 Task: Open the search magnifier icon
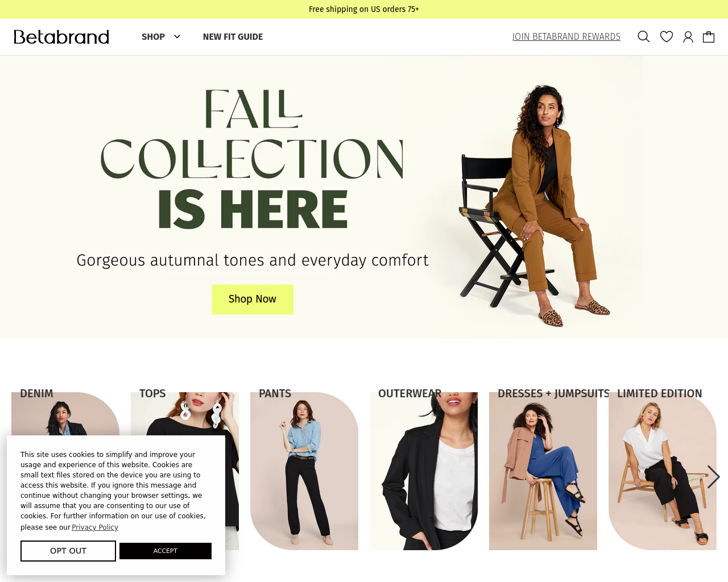(643, 36)
